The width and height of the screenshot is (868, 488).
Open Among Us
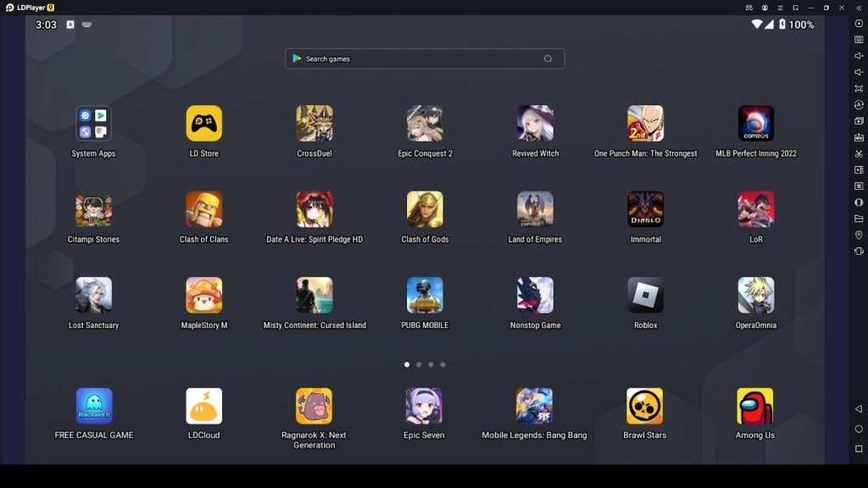click(754, 405)
